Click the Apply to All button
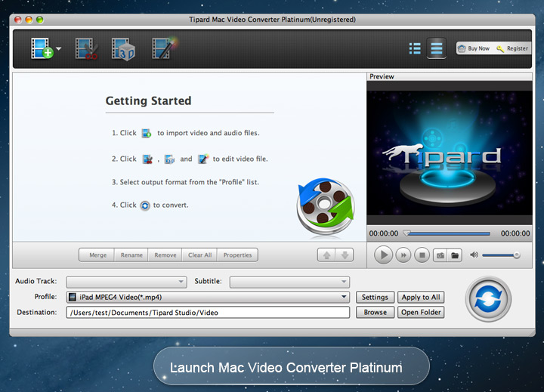The height and width of the screenshot is (392, 544). 421,297
